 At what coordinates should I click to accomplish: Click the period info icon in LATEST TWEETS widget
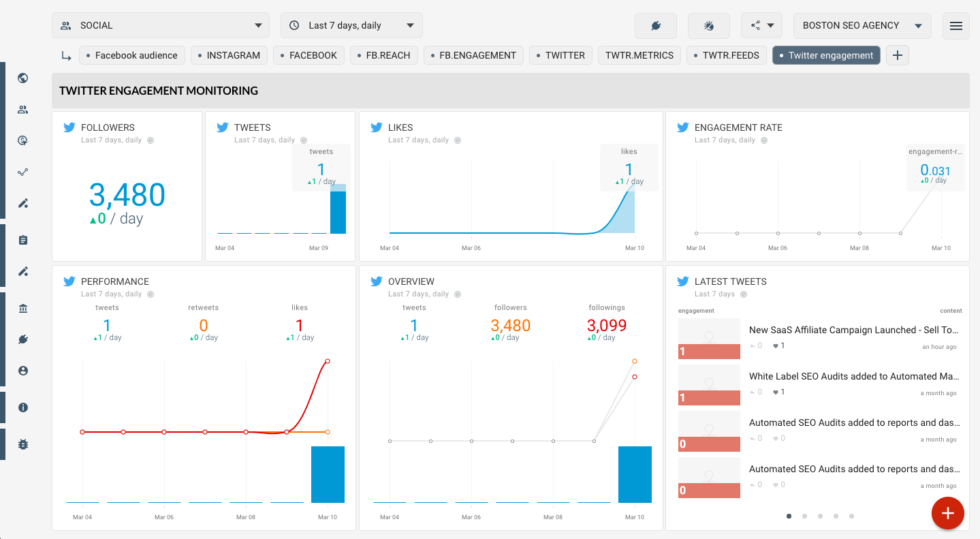click(x=744, y=294)
